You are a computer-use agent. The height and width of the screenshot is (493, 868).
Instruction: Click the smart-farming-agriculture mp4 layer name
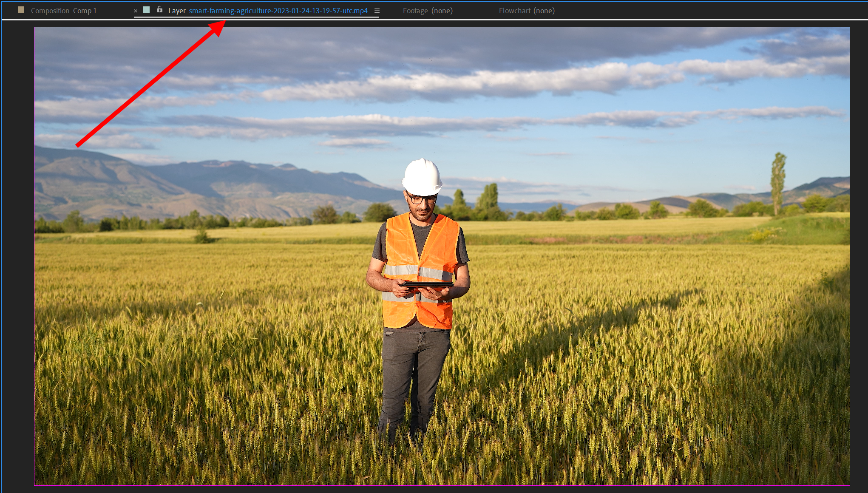278,11
